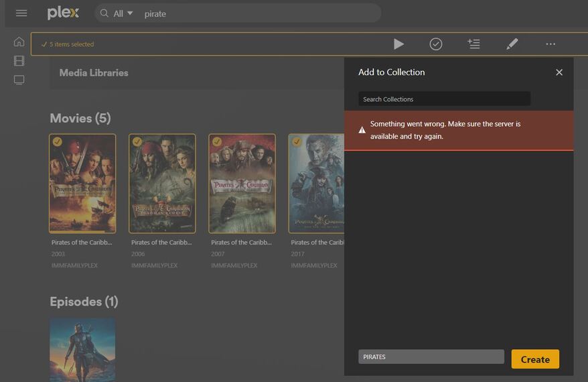Click the Episodes (1) section heading
Image resolution: width=588 pixels, height=382 pixels.
pos(84,302)
